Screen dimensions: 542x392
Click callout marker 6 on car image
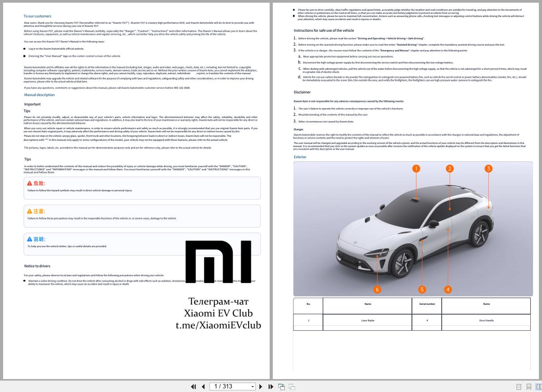pos(377,290)
